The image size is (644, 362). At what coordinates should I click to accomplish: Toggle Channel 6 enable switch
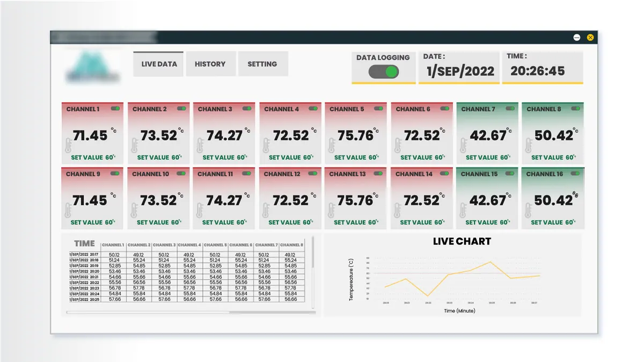coord(444,108)
